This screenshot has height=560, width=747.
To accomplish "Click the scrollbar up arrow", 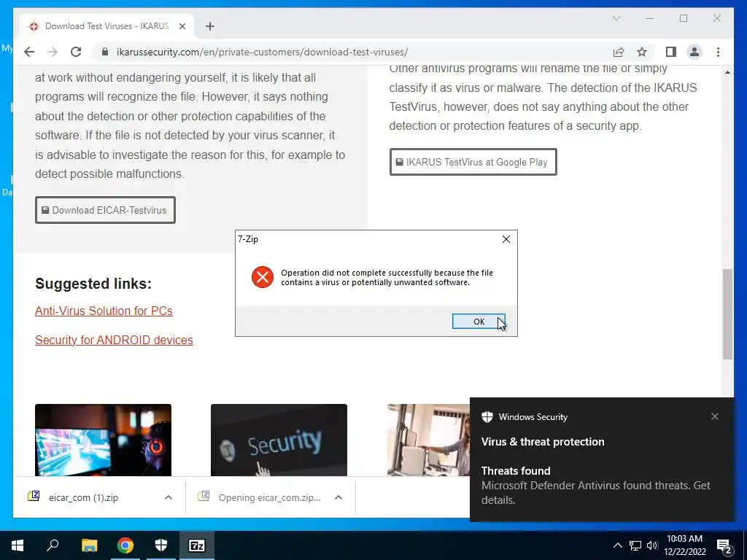I will (727, 72).
